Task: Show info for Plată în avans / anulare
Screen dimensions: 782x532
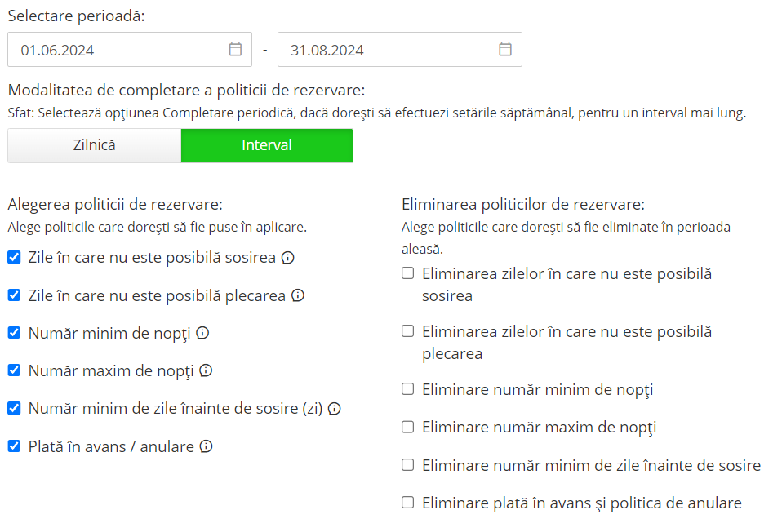Action: 207,446
